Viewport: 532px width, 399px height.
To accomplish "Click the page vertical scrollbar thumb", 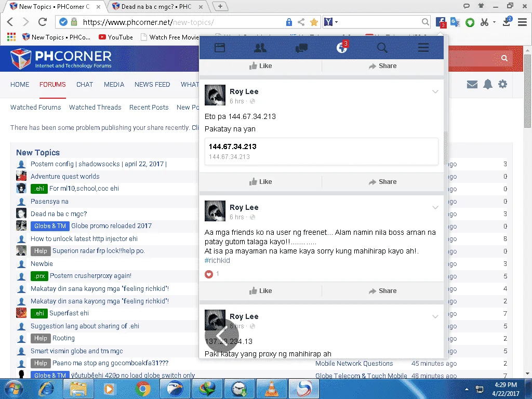I will click(x=527, y=90).
